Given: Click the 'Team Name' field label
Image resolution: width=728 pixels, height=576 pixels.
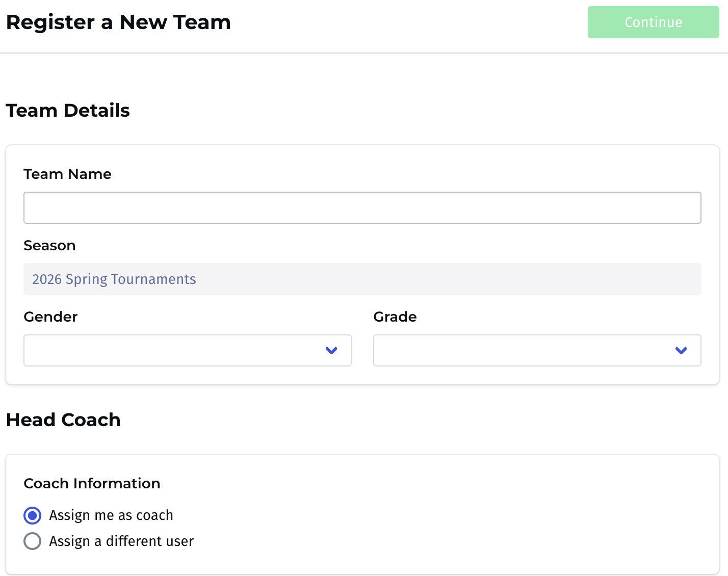Looking at the screenshot, I should pos(67,174).
